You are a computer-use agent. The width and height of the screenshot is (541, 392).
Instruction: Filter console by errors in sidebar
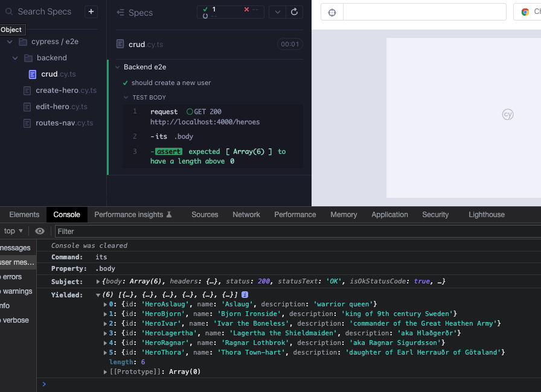(12, 277)
